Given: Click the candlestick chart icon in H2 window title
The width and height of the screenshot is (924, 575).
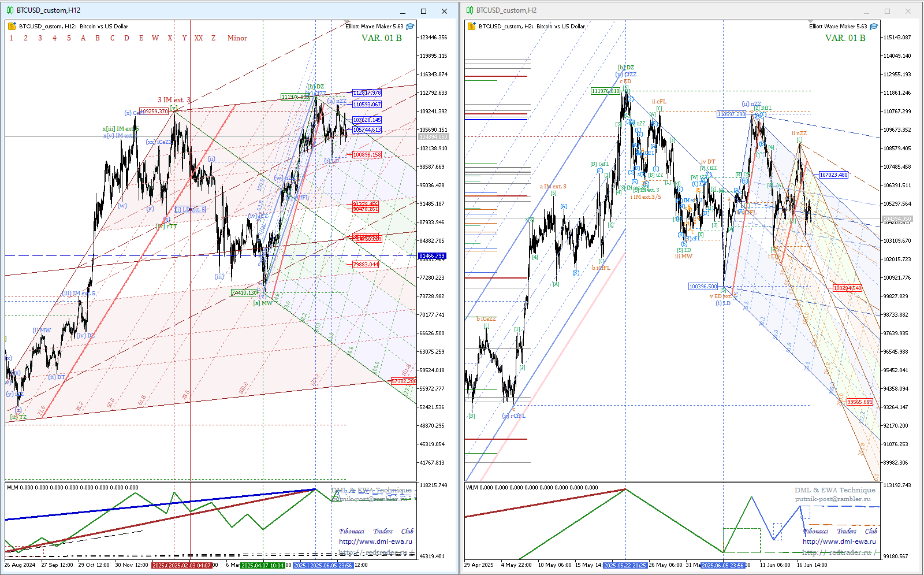Looking at the screenshot, I should (x=470, y=10).
